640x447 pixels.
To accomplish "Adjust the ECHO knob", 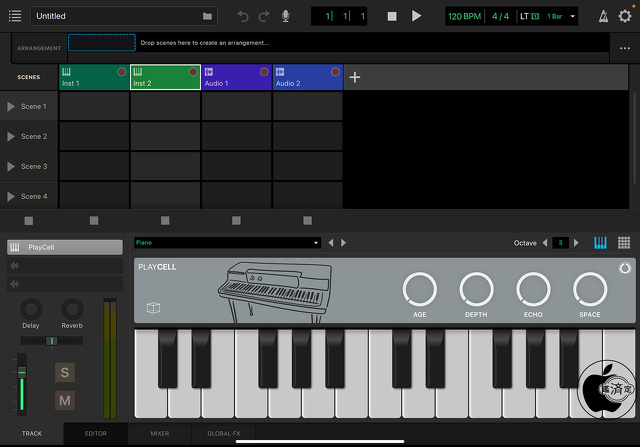I will tap(533, 289).
